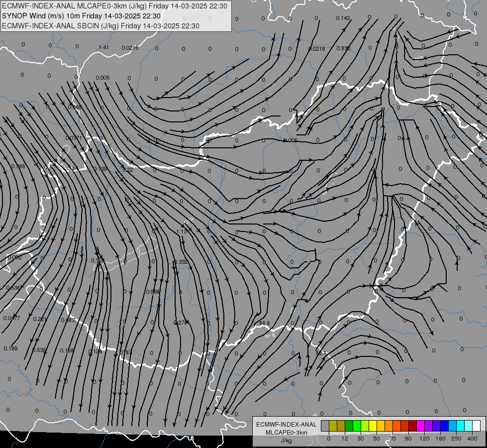
Task: Click the map value '0.538'
Action: tap(13, 288)
